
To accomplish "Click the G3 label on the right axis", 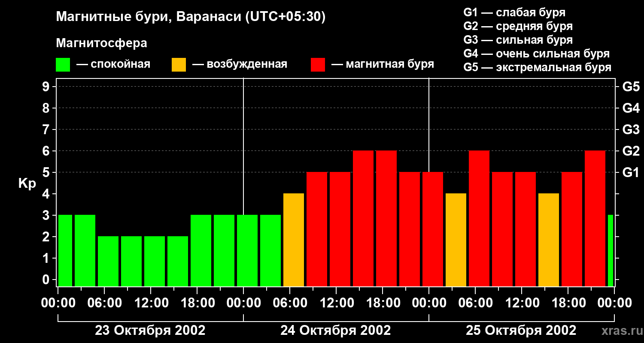I will click(x=631, y=129).
